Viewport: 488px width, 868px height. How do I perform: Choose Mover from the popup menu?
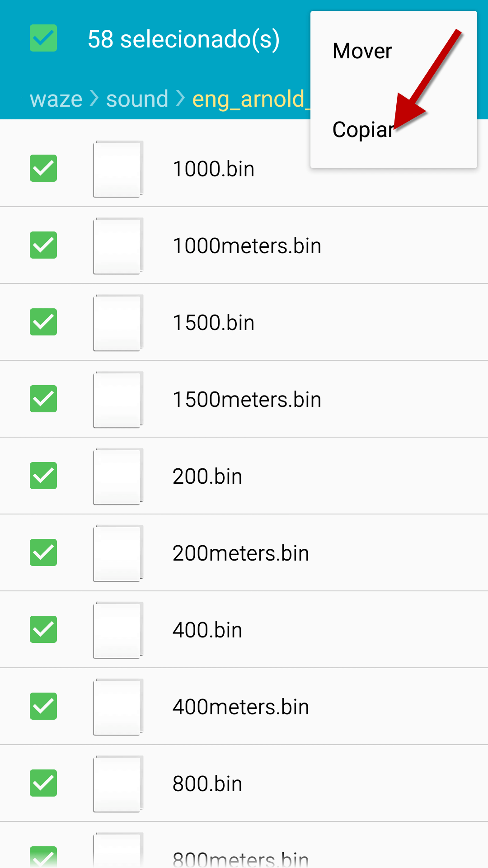pyautogui.click(x=362, y=51)
